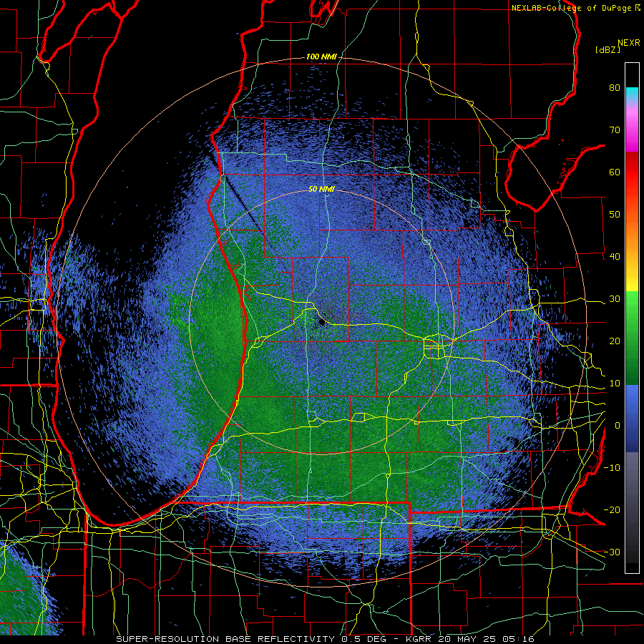The image size is (644, 644).
Task: Click the 40 value on dBZ scale
Action: (615, 257)
